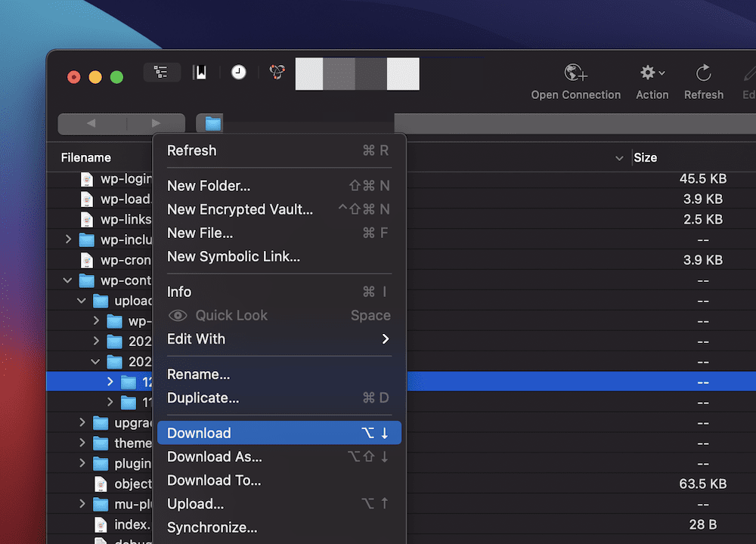Expand the selected 12 folder
This screenshot has width=756, height=544.
tap(110, 382)
